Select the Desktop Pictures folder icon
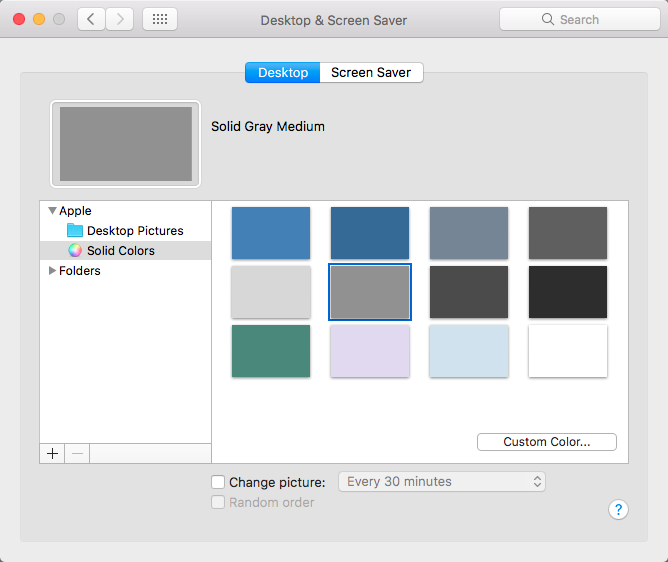 (75, 230)
